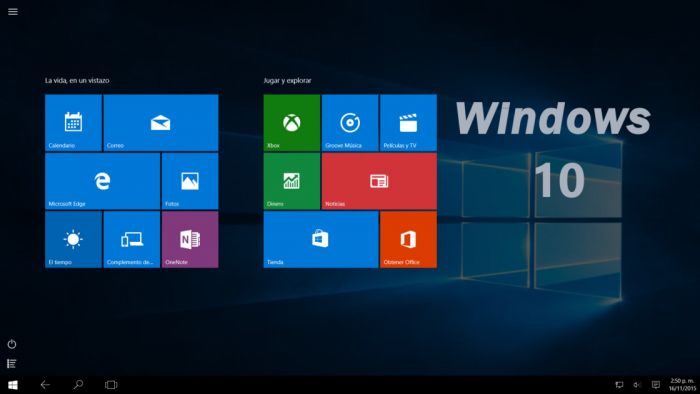Open Groove Música tile

[350, 123]
